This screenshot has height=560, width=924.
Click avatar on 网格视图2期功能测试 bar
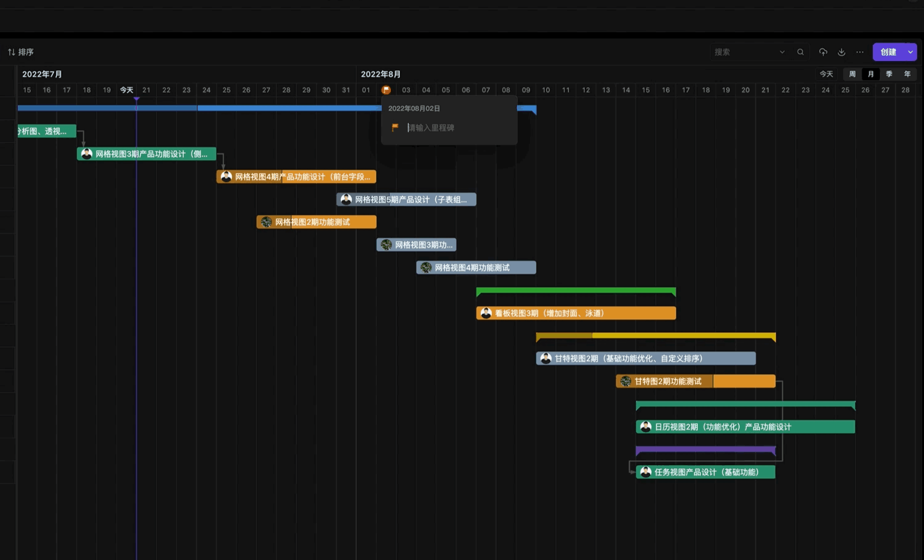[x=266, y=222]
